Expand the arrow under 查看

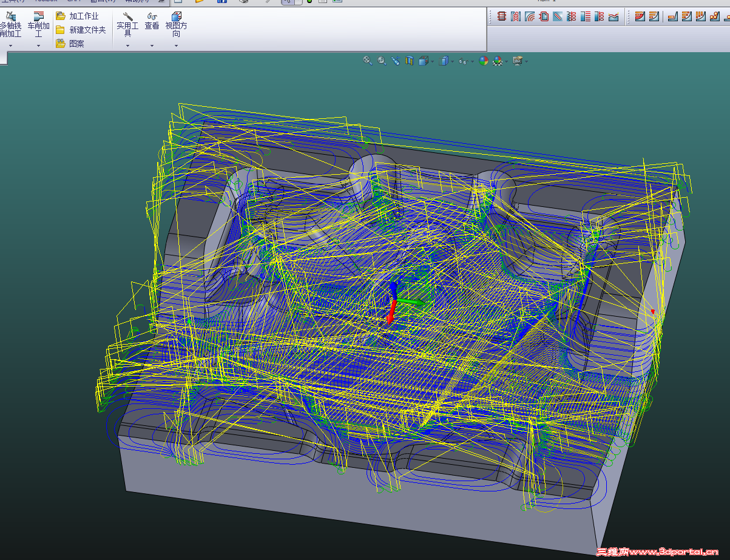pyautogui.click(x=152, y=46)
